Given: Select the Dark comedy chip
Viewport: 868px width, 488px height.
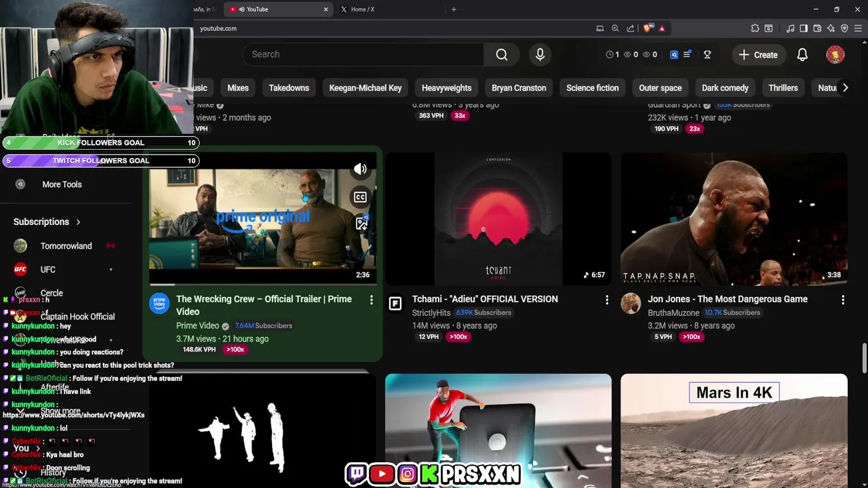Looking at the screenshot, I should tap(725, 88).
